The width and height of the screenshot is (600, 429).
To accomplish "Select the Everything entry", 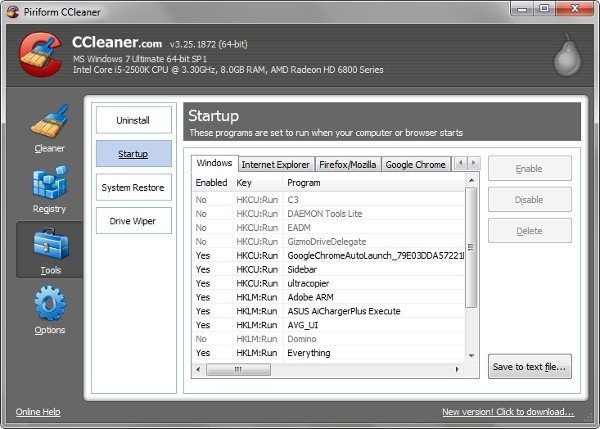I will (x=328, y=353).
